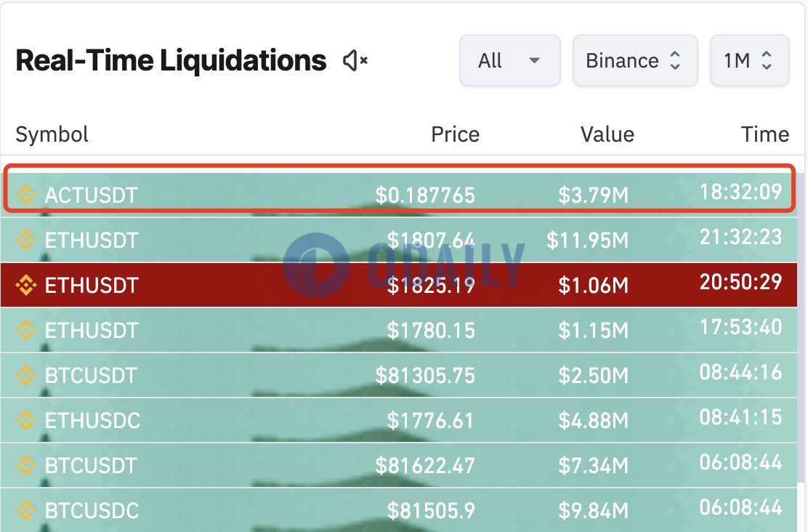The image size is (808, 532).
Task: Click the $1776.61 price cell
Action: pos(430,421)
